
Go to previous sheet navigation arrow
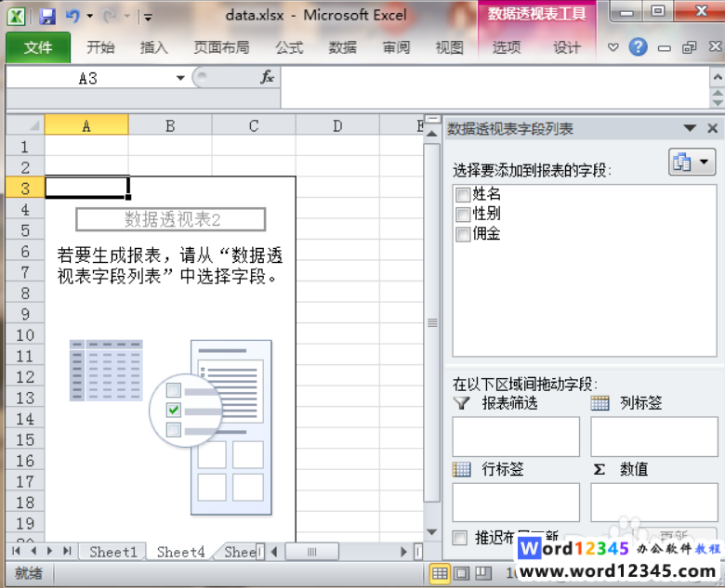pyautogui.click(x=33, y=551)
